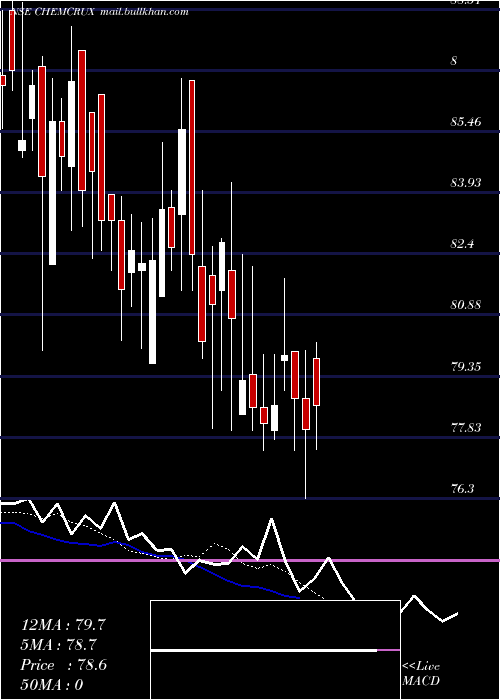Click the rightmost red candlestick on chart
This screenshot has height=700, width=500.
point(317,382)
